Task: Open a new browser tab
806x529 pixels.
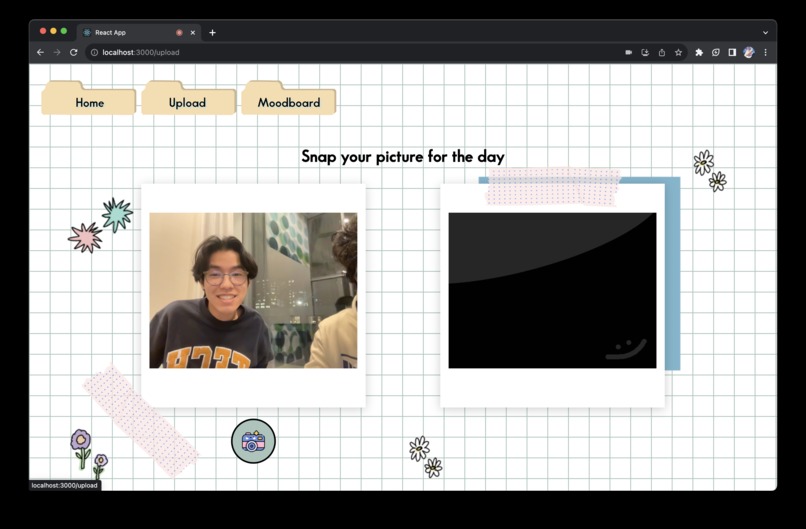Action: (x=212, y=32)
